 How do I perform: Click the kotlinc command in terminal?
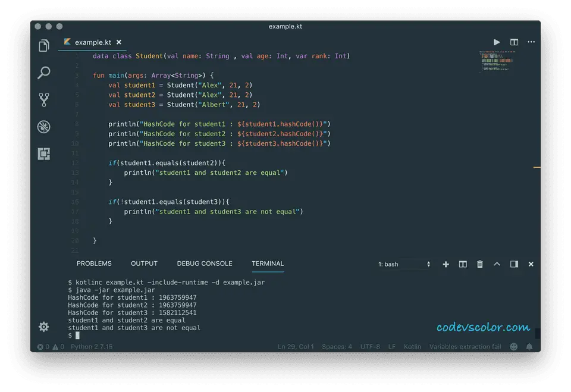pyautogui.click(x=167, y=283)
